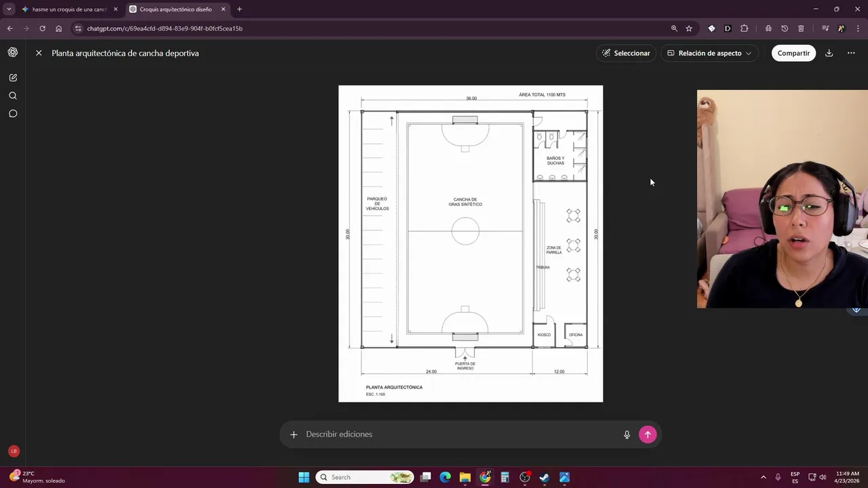The height and width of the screenshot is (488, 868).
Task: Select the Croquis arquitectónico diseño tab
Action: [x=176, y=9]
